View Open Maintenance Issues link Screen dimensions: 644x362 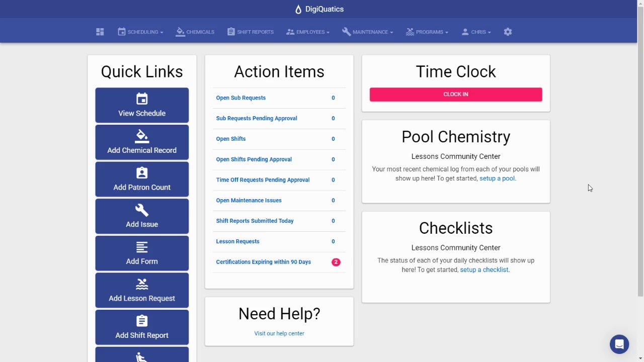(x=249, y=201)
